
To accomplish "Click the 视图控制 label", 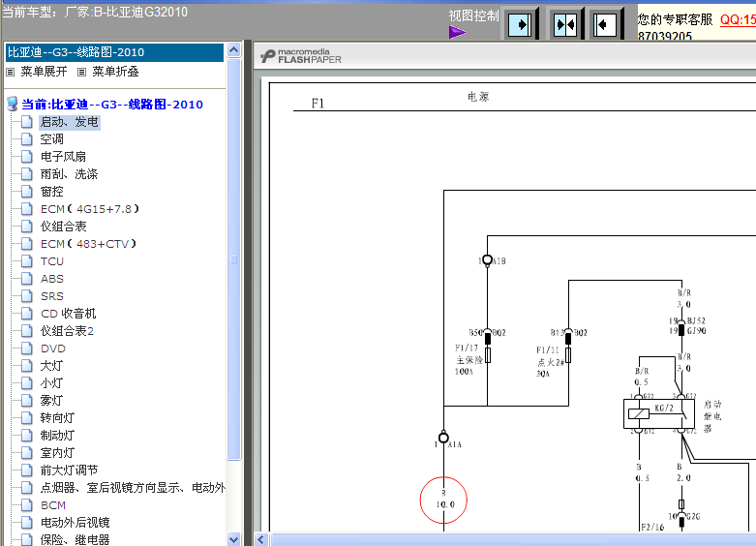I will click(474, 15).
